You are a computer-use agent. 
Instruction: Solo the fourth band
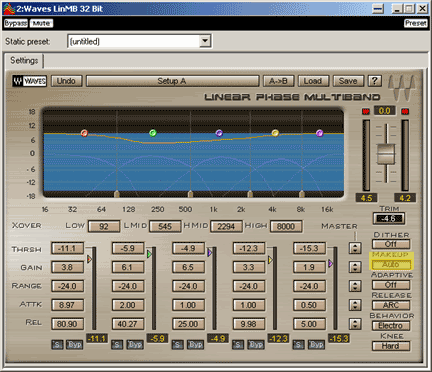coord(238,344)
